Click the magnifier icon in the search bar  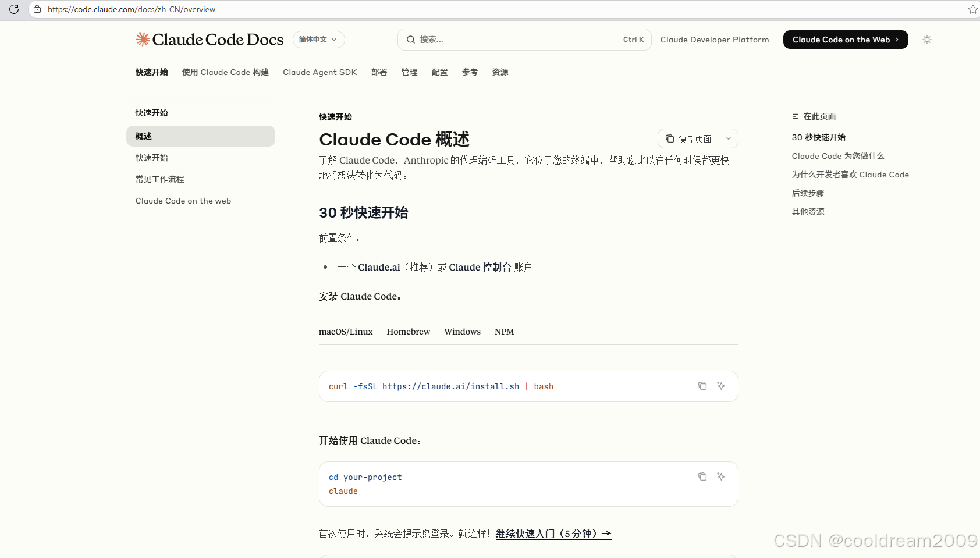[411, 39]
